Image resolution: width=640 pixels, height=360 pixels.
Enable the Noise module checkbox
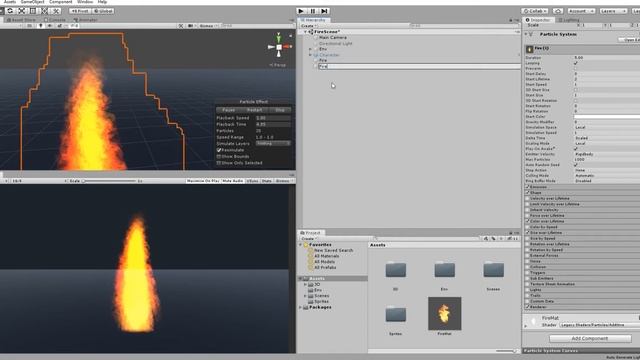point(527,261)
